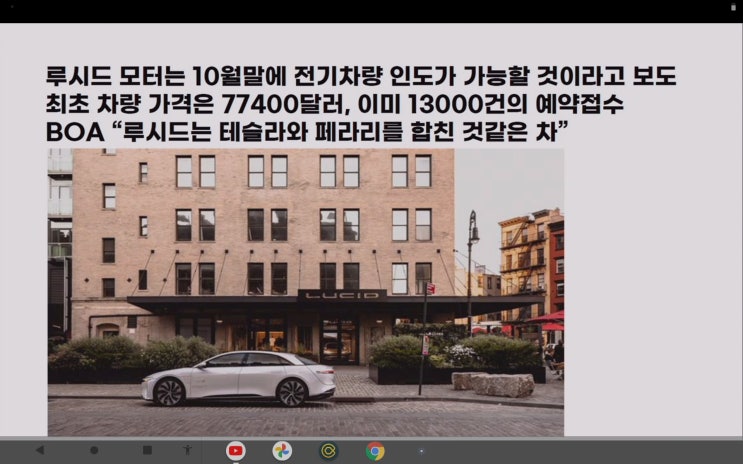Tap the back navigation triangle
The width and height of the screenshot is (743, 464).
tap(40, 450)
